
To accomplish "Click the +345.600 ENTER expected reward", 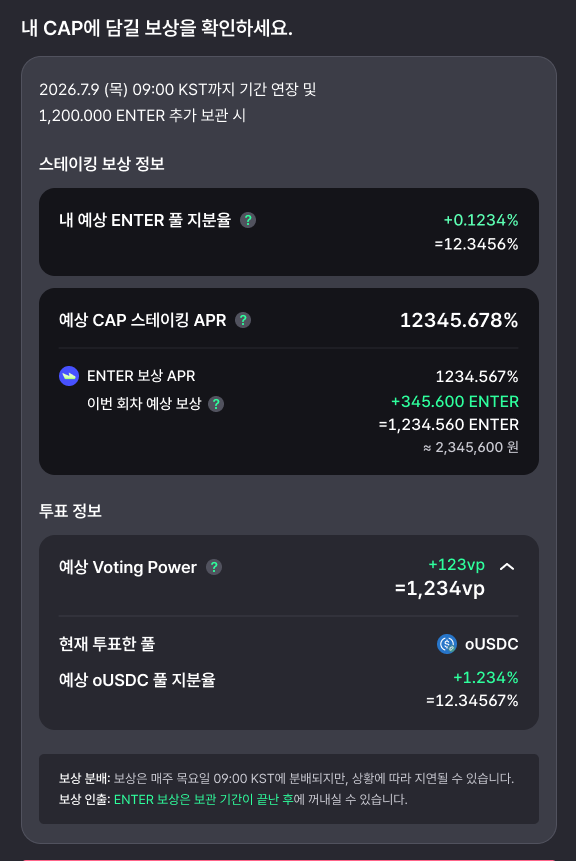I will (455, 401).
